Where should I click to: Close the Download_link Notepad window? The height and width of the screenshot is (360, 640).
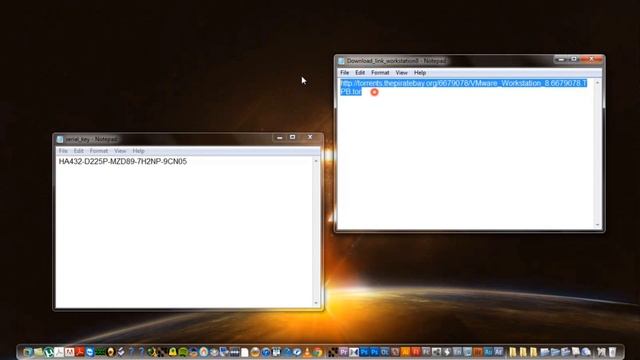(x=592, y=59)
